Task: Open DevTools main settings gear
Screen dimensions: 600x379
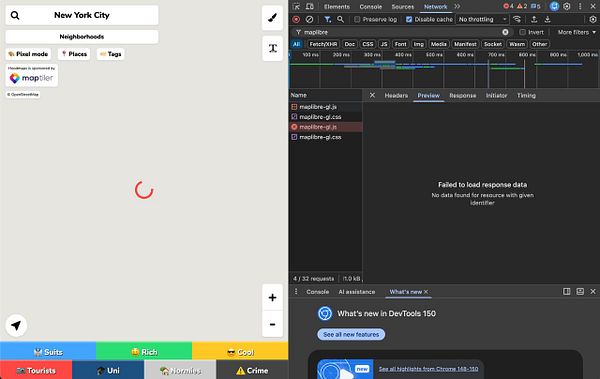Action: pyautogui.click(x=567, y=7)
